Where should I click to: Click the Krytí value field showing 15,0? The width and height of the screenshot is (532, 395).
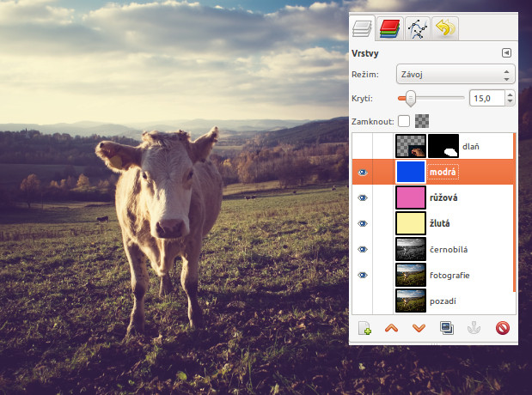coord(486,99)
